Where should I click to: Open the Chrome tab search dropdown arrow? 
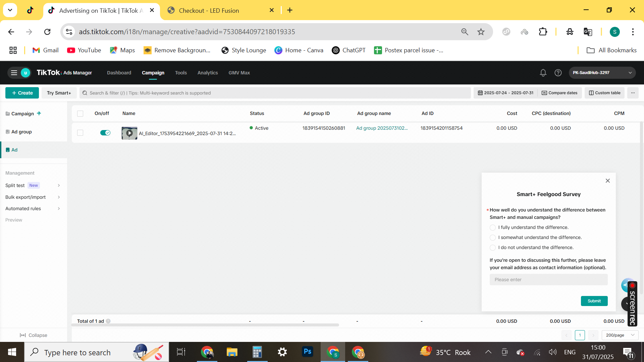[x=10, y=10]
